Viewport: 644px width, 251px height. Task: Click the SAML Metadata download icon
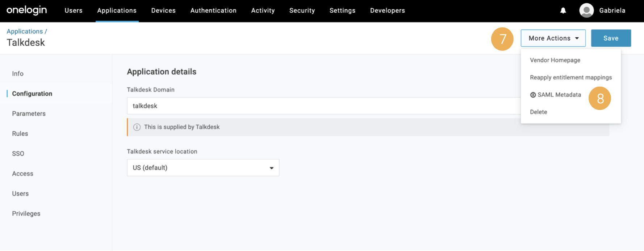(533, 95)
